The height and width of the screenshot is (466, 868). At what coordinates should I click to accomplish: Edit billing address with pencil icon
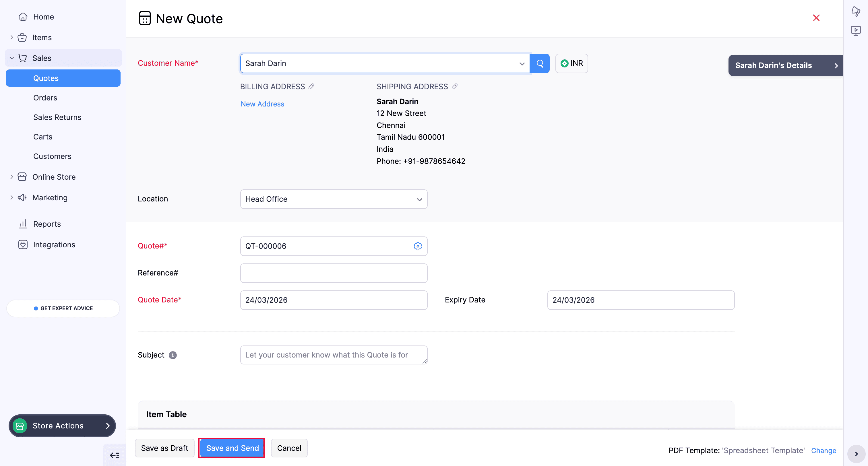click(312, 87)
